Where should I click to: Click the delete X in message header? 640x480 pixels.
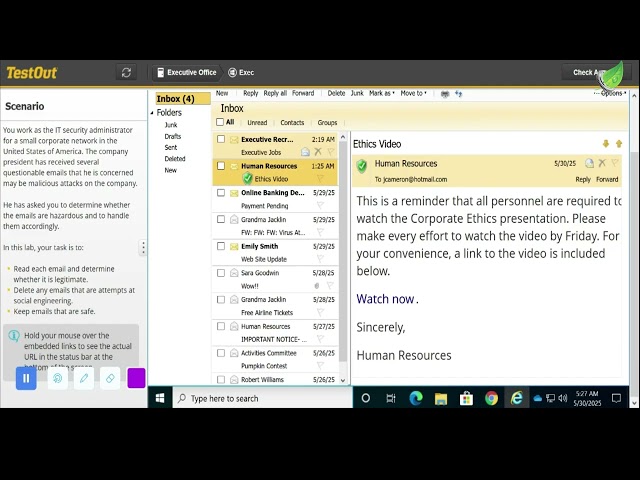click(602, 163)
